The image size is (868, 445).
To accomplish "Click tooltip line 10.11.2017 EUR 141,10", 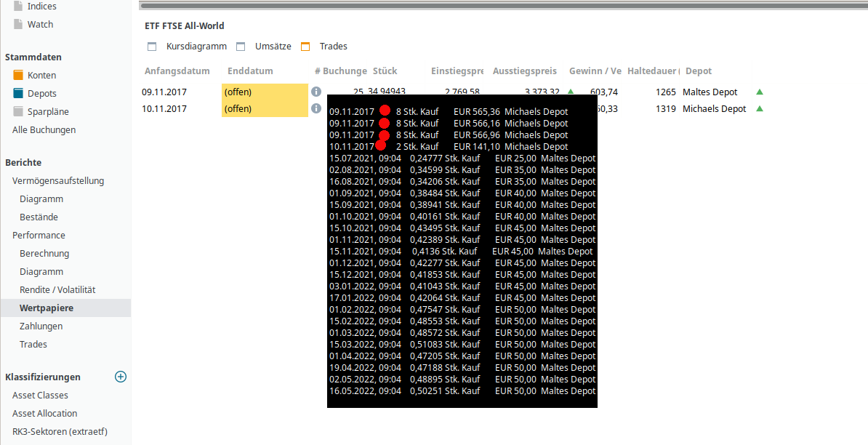I will click(449, 147).
